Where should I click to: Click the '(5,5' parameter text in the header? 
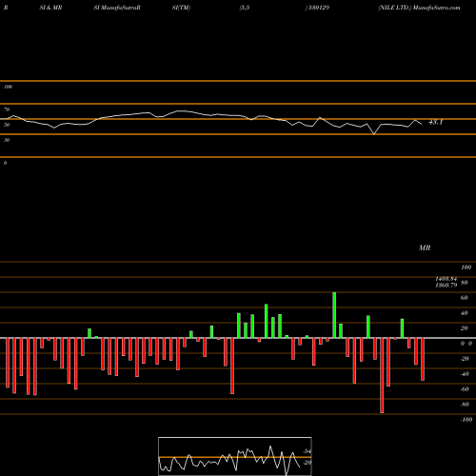click(x=245, y=8)
